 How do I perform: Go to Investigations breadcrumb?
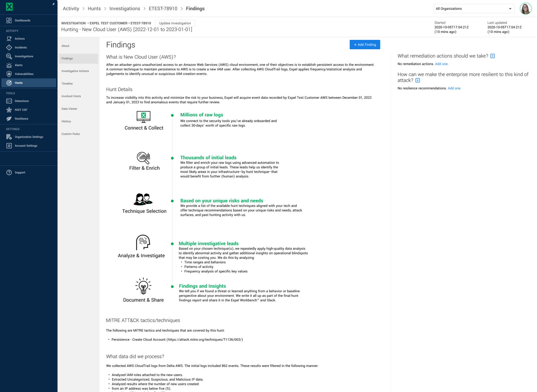(x=125, y=9)
